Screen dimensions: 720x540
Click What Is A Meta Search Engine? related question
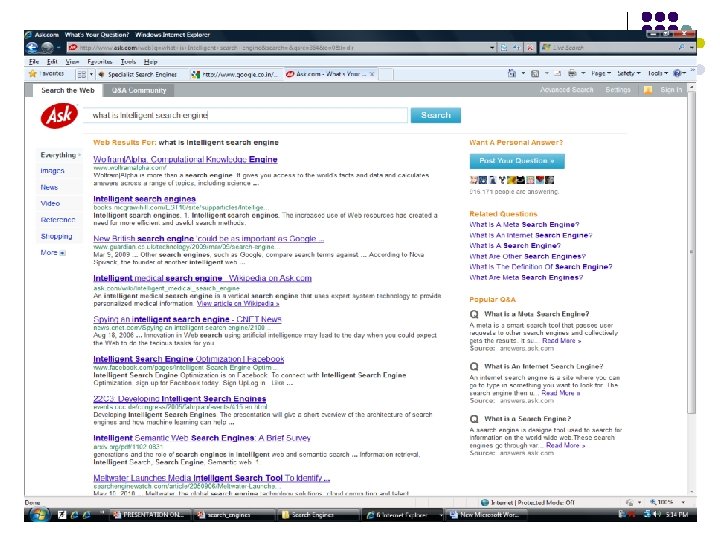[x=524, y=225]
